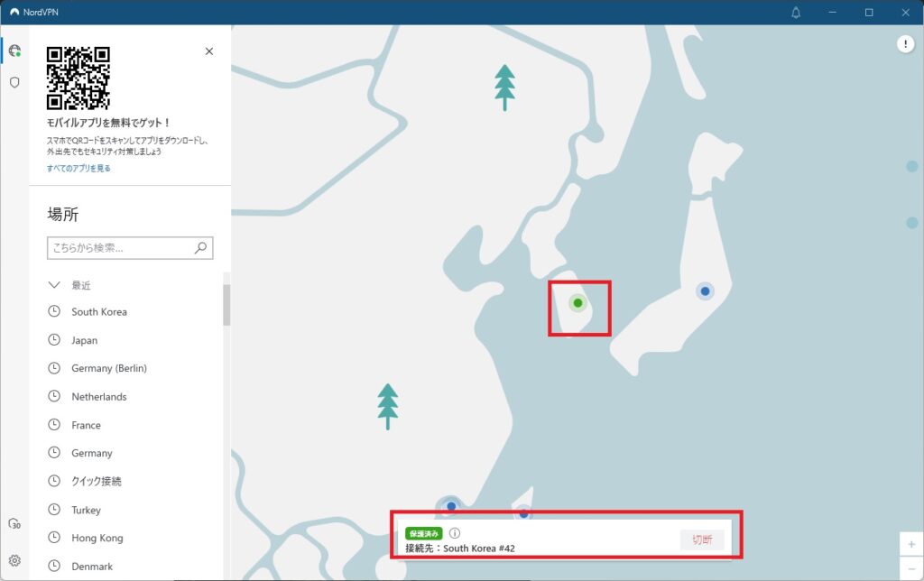
Task: Click the 場所 locations heading
Action: point(62,215)
